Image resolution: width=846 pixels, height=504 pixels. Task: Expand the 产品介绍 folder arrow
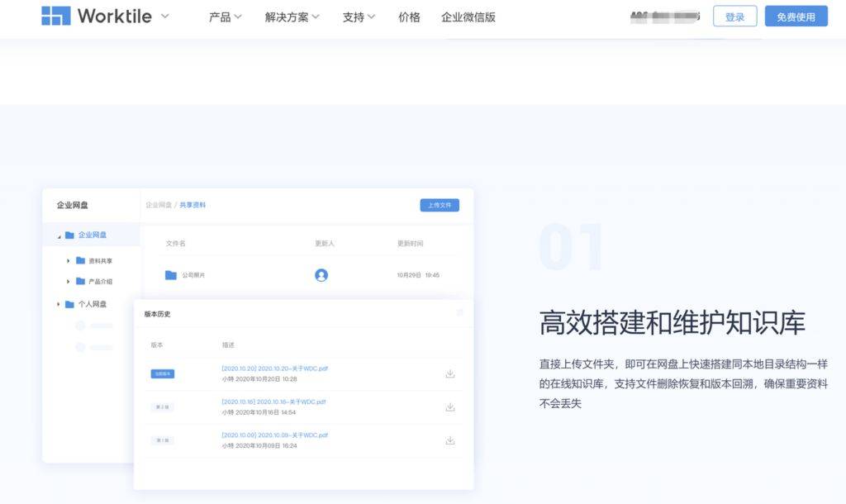point(68,281)
